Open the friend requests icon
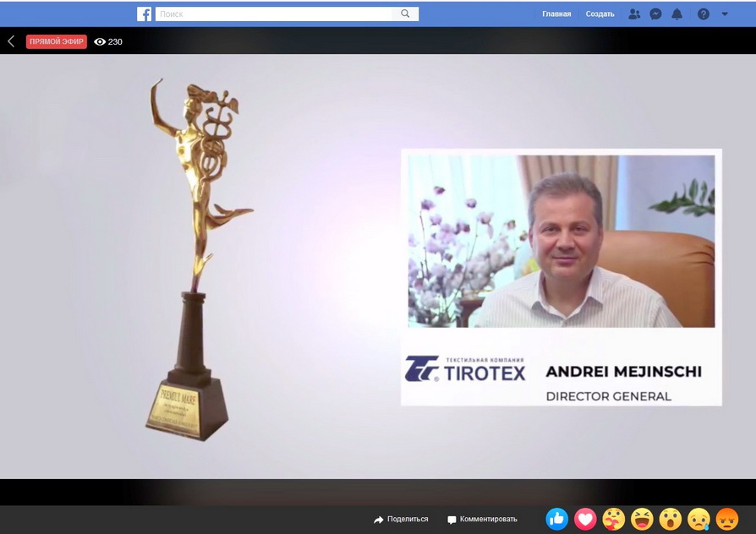This screenshot has height=534, width=756. pyautogui.click(x=634, y=14)
